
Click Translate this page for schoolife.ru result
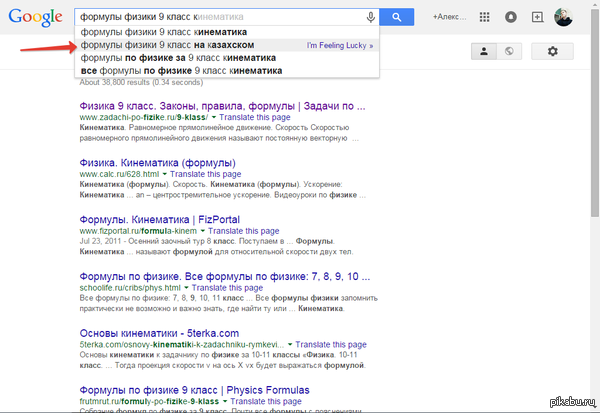pyautogui.click(x=227, y=288)
